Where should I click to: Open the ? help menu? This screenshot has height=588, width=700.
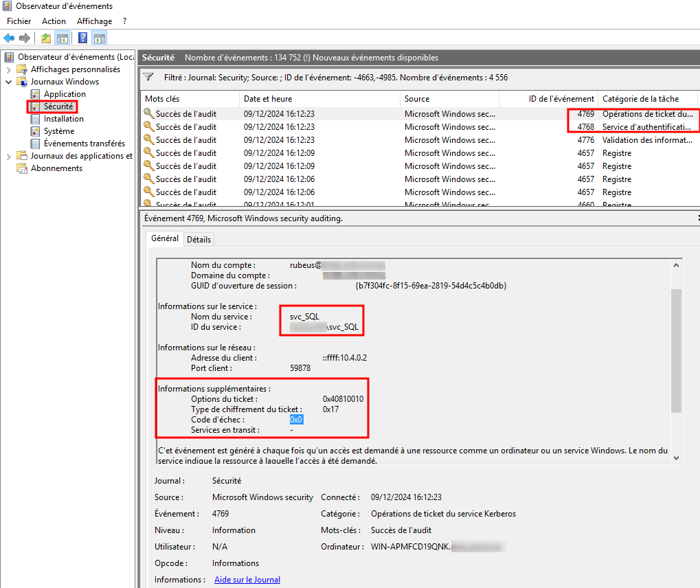124,21
